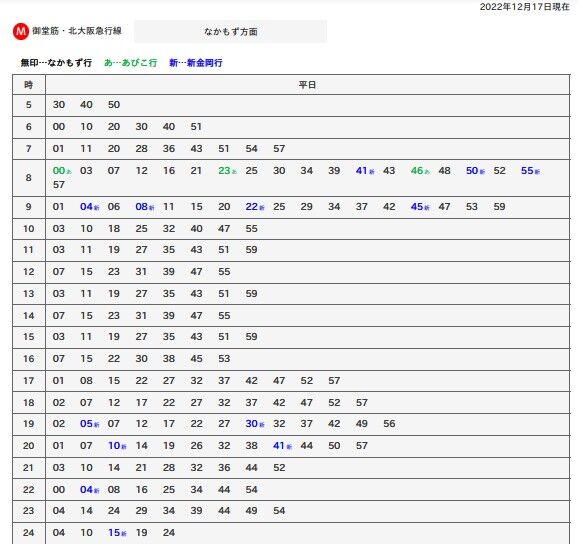Image resolution: width=578 pixels, height=544 pixels.
Task: Click blue legend entry 新…新金岡行
Action: tap(196, 63)
